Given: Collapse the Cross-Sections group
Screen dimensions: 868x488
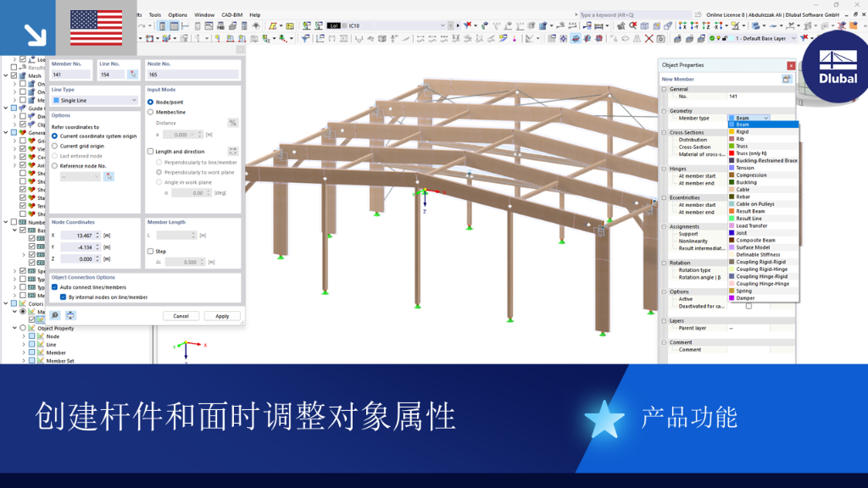Looking at the screenshot, I should point(665,133).
